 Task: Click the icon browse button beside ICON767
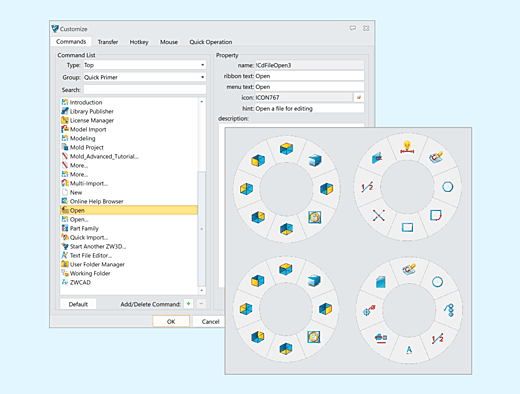tap(359, 98)
